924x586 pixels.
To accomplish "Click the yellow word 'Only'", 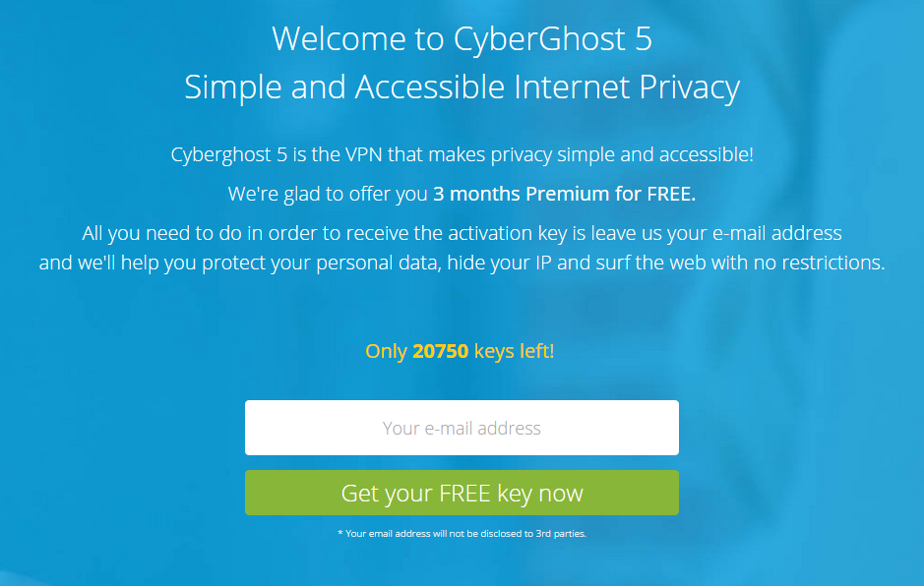I will point(386,352).
